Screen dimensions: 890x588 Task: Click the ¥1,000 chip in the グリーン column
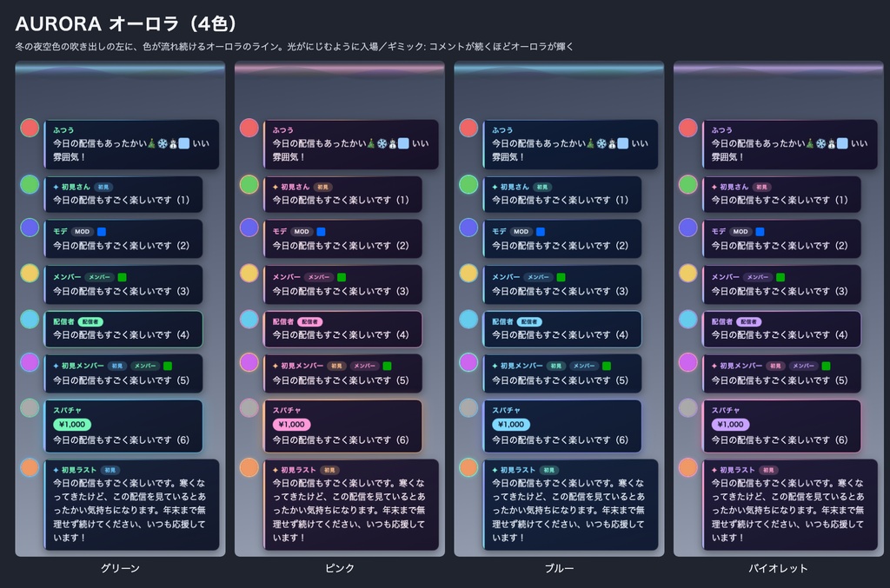pos(72,424)
